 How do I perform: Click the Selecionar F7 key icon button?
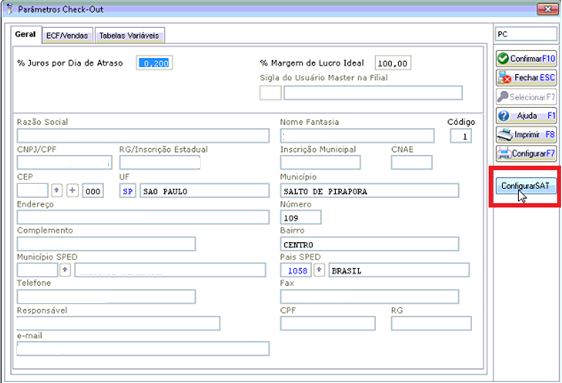526,97
